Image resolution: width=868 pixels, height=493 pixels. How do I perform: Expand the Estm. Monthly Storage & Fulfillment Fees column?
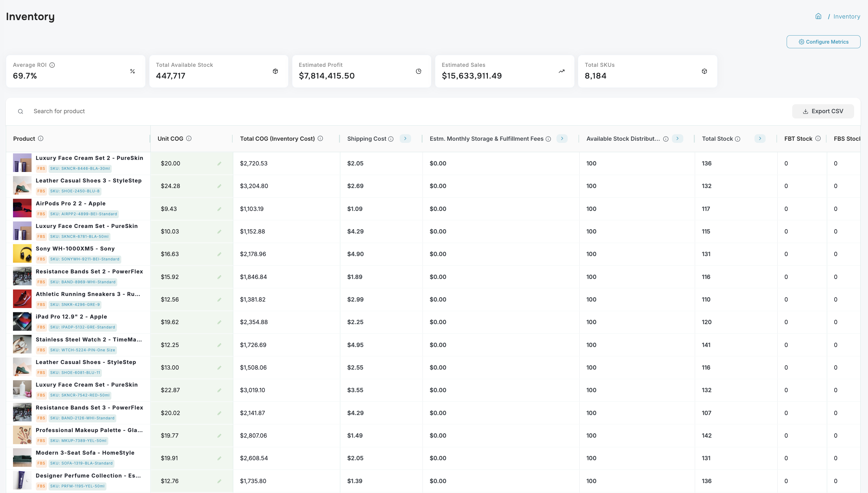[562, 139]
